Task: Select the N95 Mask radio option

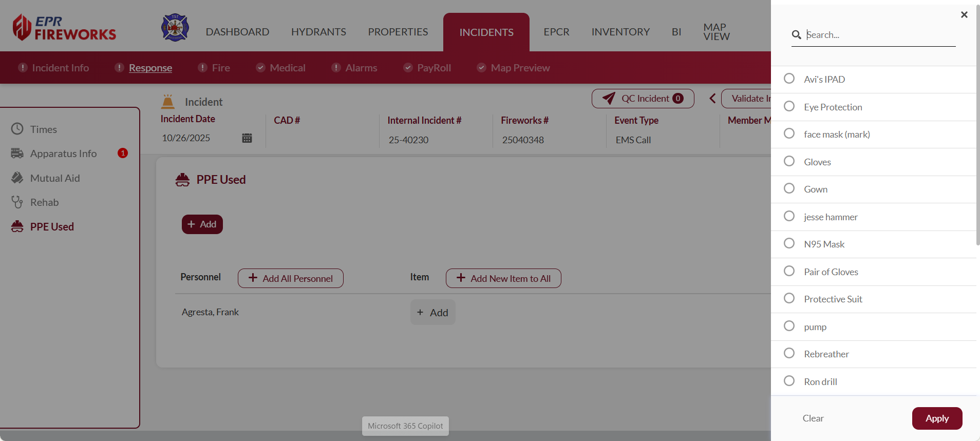Action: [789, 243]
